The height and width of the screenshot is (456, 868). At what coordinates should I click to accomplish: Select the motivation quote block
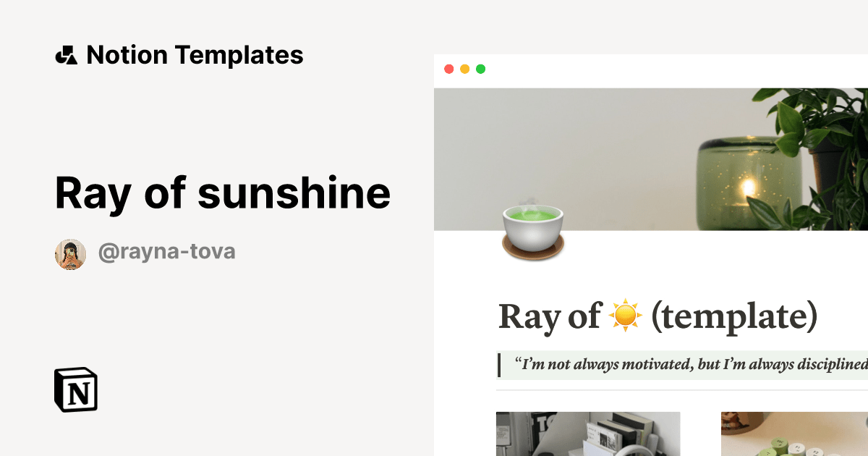point(687,366)
